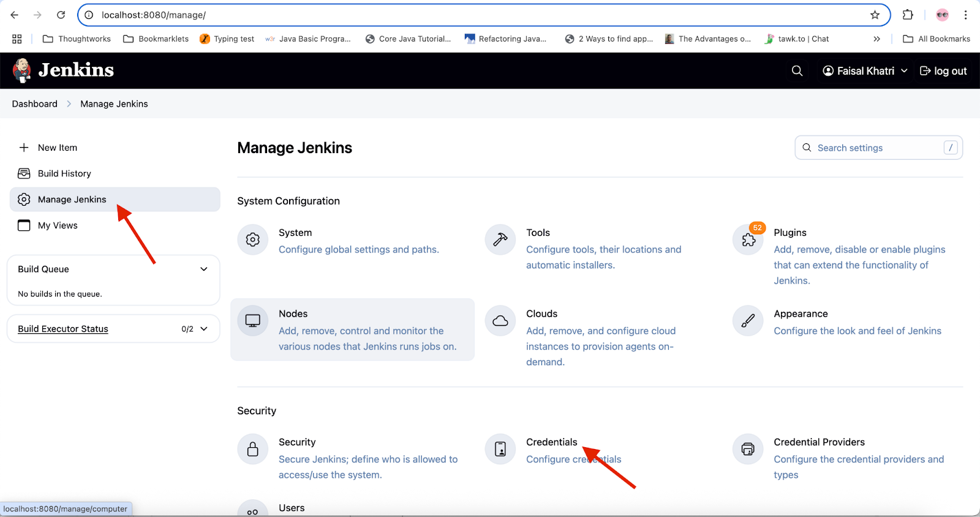This screenshot has height=517, width=980.
Task: Expand the Build Executor Status chevron
Action: (x=204, y=329)
